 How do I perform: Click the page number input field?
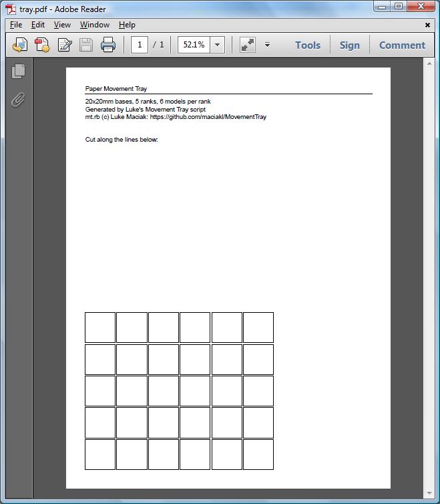(140, 45)
